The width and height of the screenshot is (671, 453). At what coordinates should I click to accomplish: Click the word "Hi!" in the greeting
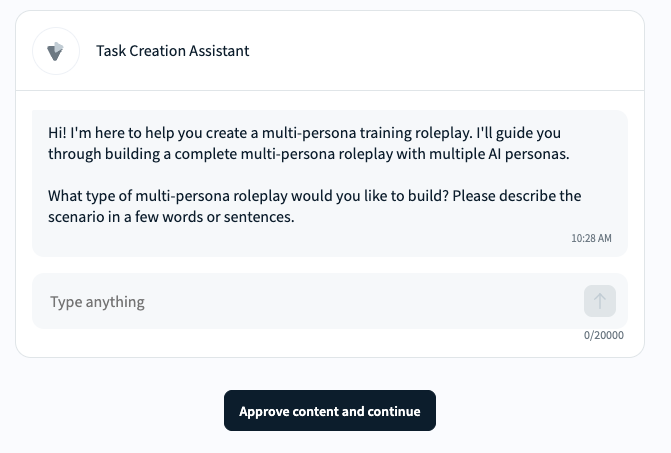59,133
